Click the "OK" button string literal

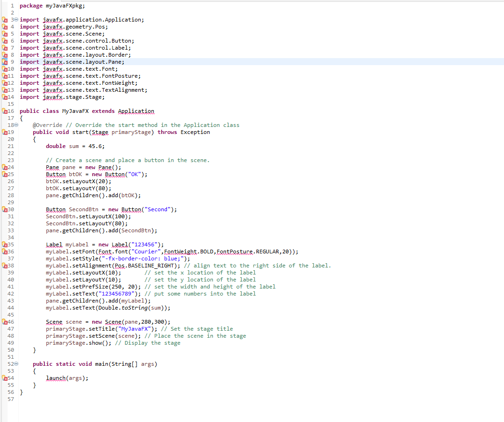135,174
